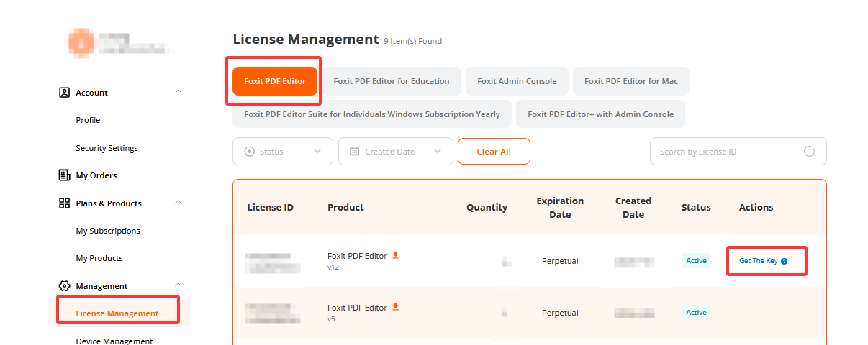
Task: Switch to Foxit PDF Editor for Mac tab
Action: [631, 81]
